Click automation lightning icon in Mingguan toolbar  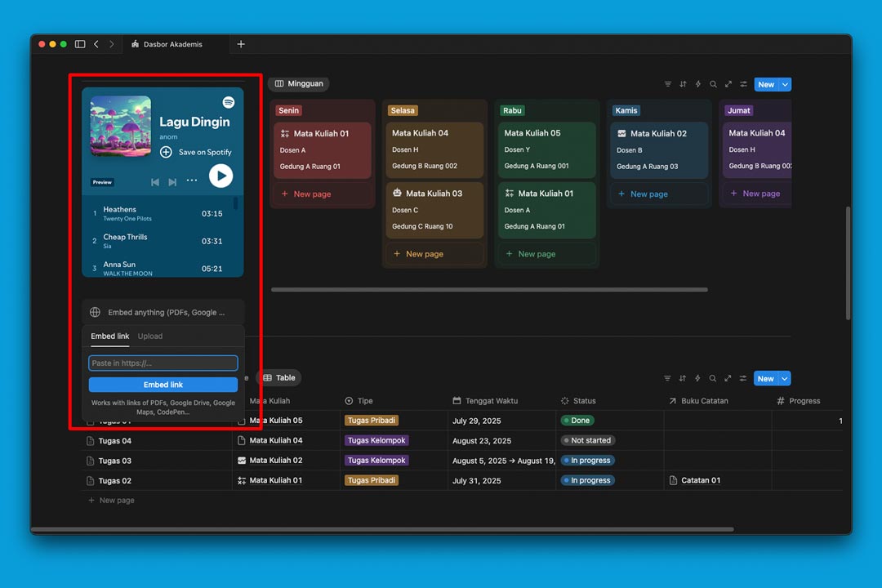click(x=698, y=84)
